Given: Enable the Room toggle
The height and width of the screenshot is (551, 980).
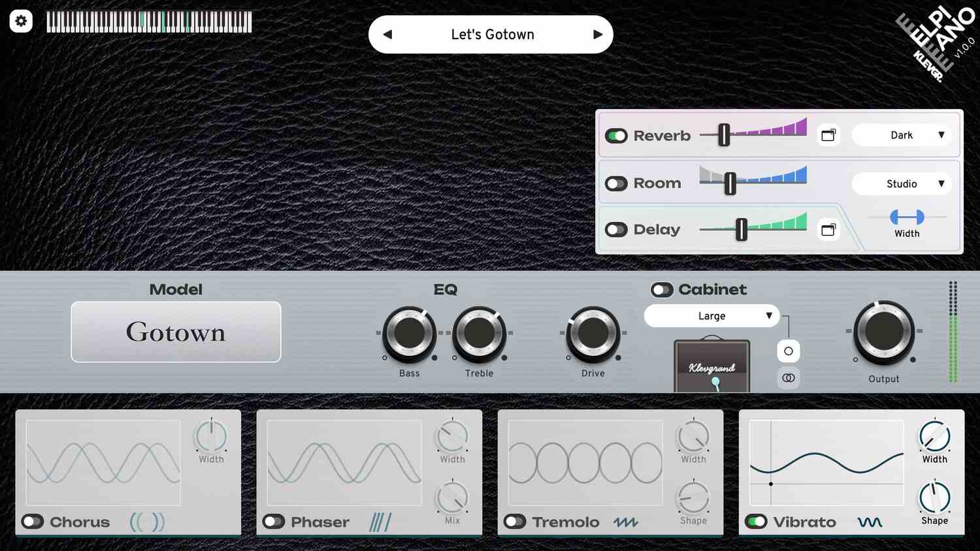Looking at the screenshot, I should (616, 183).
